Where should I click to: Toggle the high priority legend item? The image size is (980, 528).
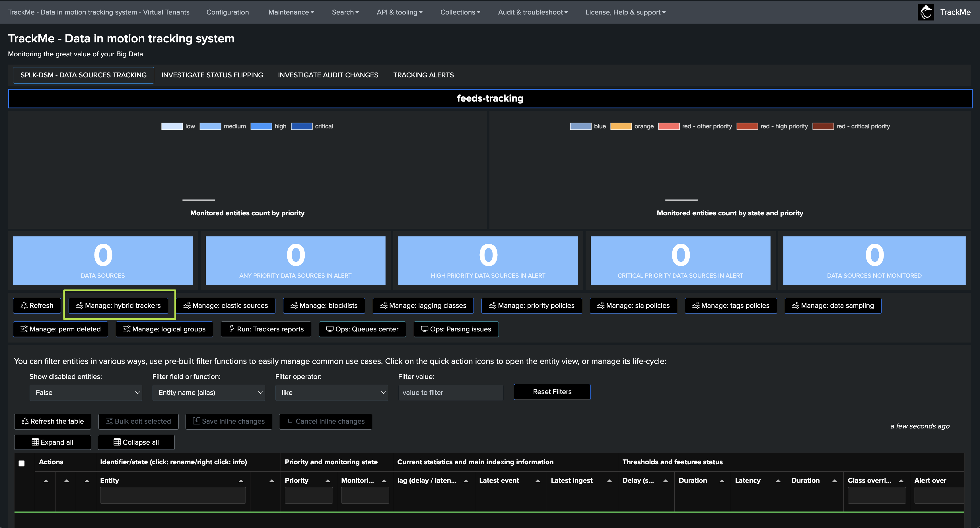click(269, 126)
